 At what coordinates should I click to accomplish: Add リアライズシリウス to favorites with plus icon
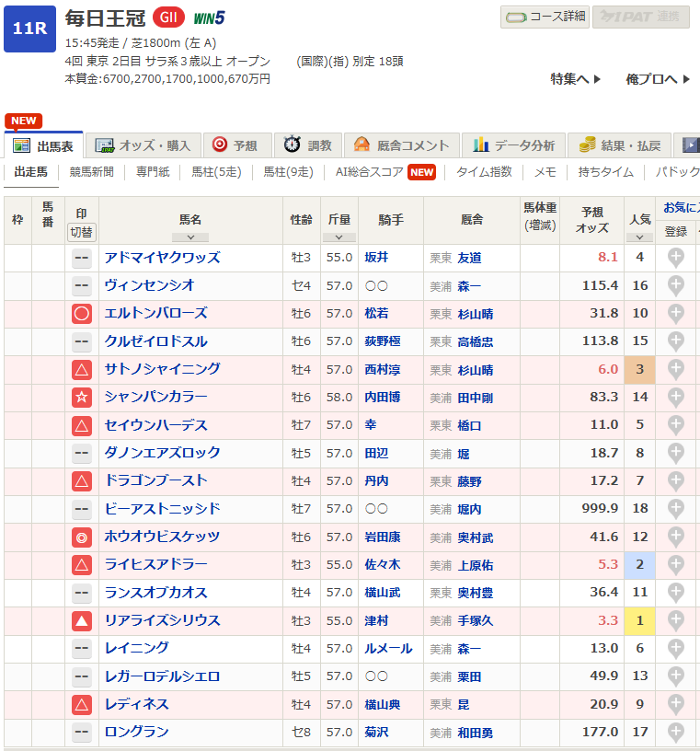[675, 620]
